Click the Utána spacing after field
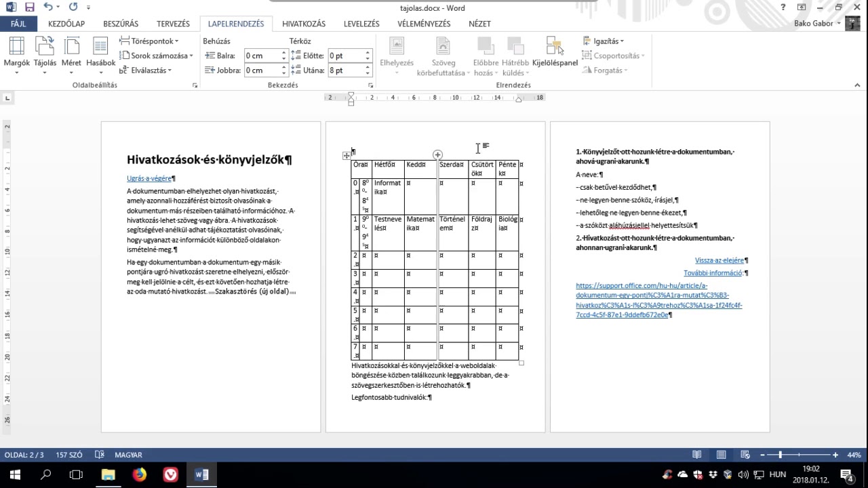Viewport: 868px width, 488px height. click(345, 70)
